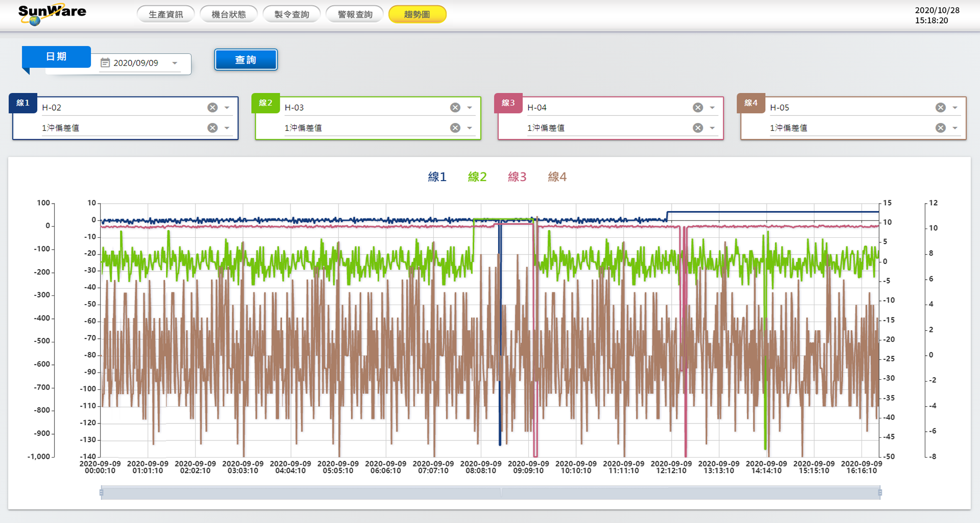This screenshot has height=523, width=980.
Task: Click the 線3 pink panel label
Action: click(x=508, y=103)
